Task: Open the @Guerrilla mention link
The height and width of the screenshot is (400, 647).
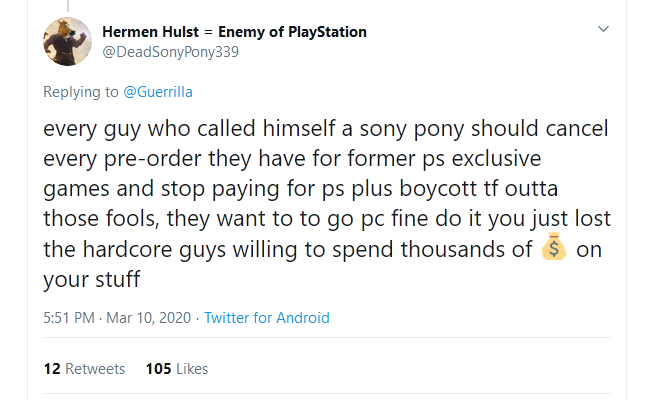Action: click(x=157, y=92)
